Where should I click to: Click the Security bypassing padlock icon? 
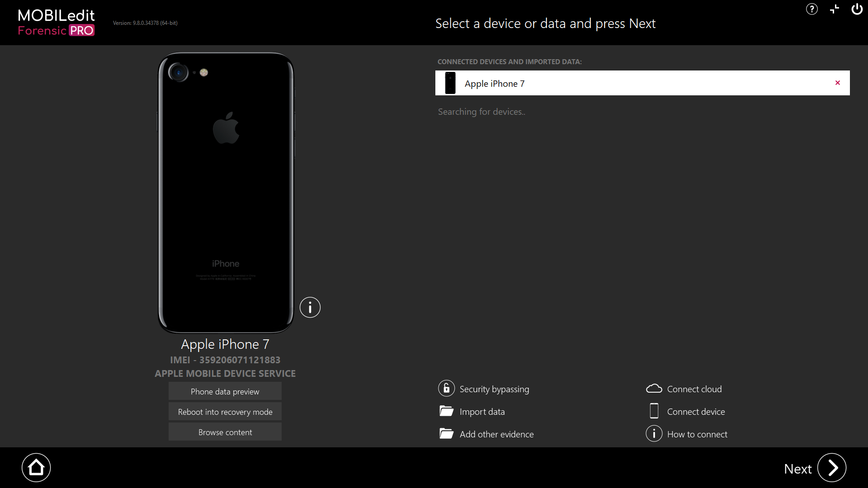click(446, 389)
